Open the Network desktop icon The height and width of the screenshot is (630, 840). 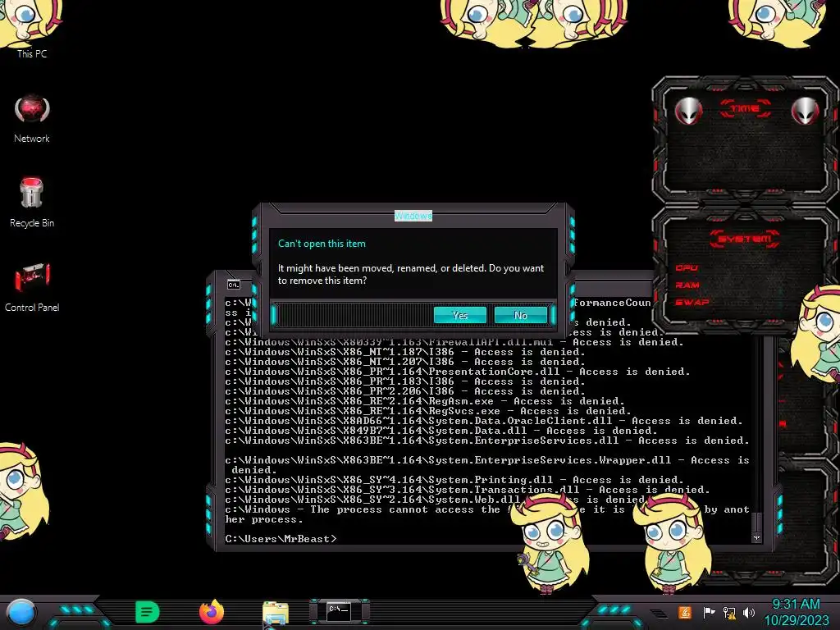coord(32,119)
